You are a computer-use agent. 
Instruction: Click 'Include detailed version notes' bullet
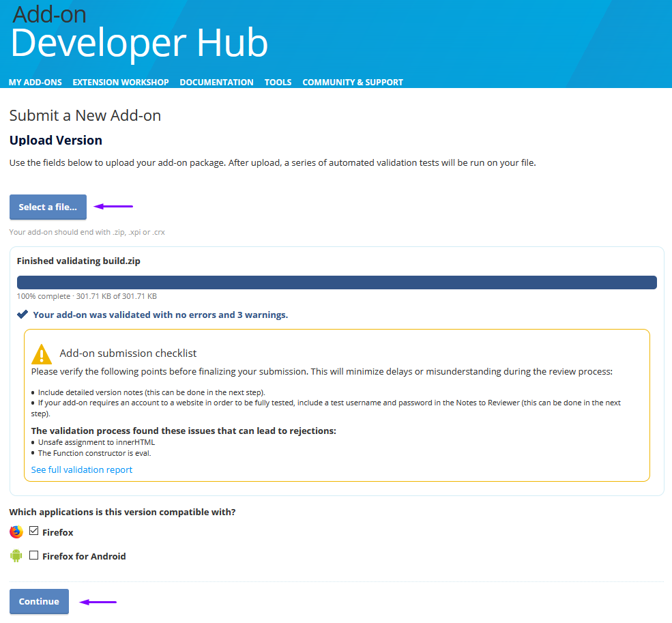151,393
